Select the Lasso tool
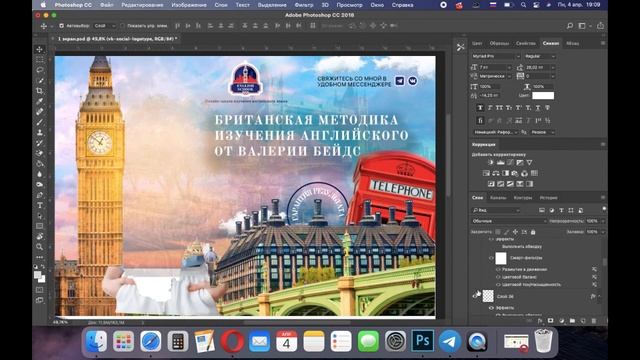This screenshot has height=360, width=640. pyautogui.click(x=40, y=70)
